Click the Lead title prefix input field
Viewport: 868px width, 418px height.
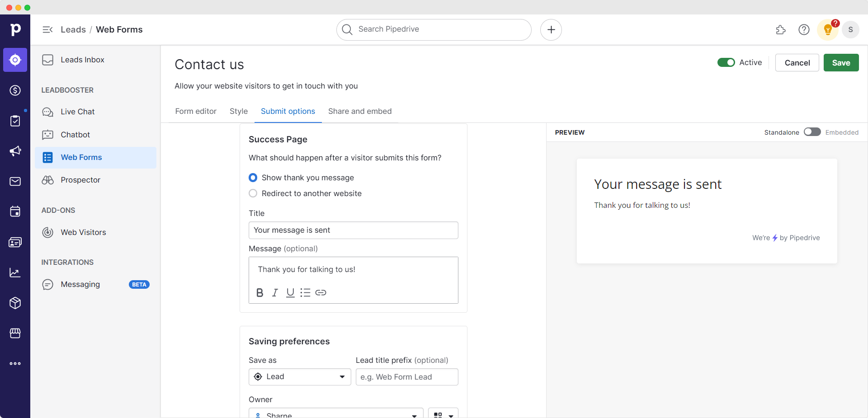407,377
